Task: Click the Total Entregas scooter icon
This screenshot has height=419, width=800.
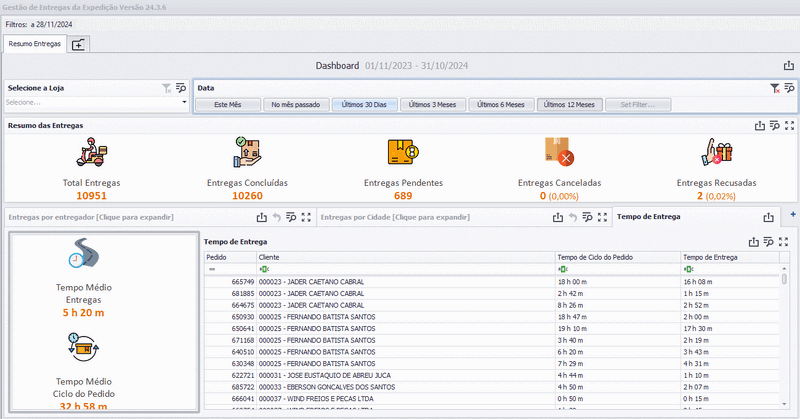Action: click(92, 152)
